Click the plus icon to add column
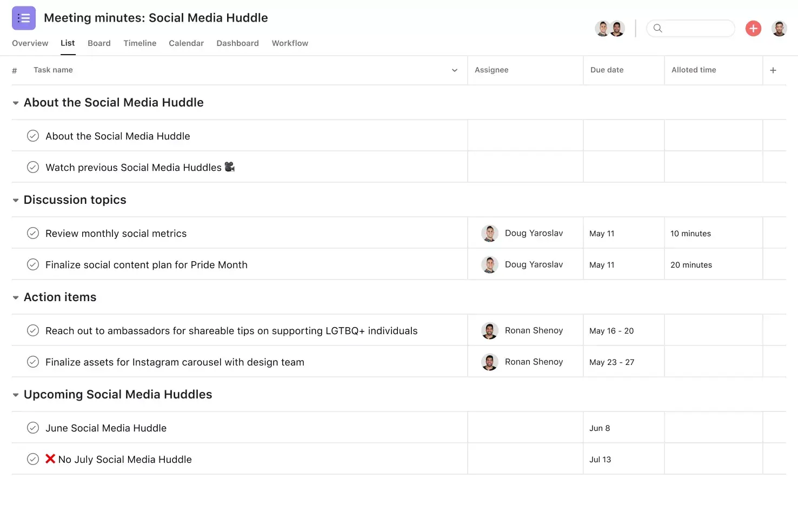The image size is (798, 532). [773, 70]
